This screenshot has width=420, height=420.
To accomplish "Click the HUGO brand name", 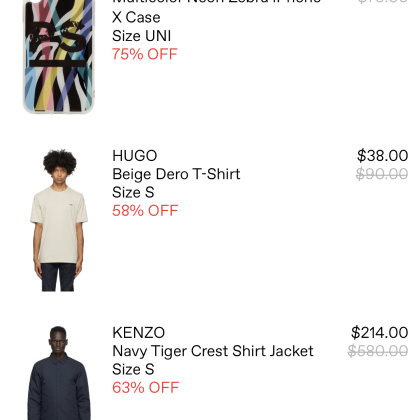I will 135,156.
